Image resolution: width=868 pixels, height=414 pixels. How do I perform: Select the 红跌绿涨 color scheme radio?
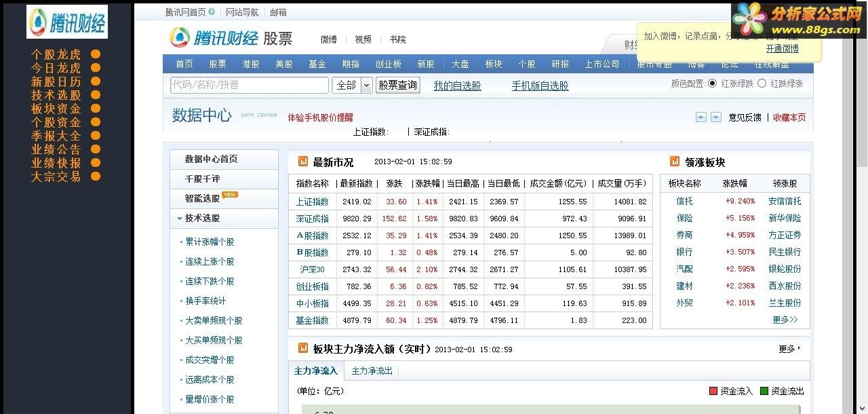pos(762,83)
